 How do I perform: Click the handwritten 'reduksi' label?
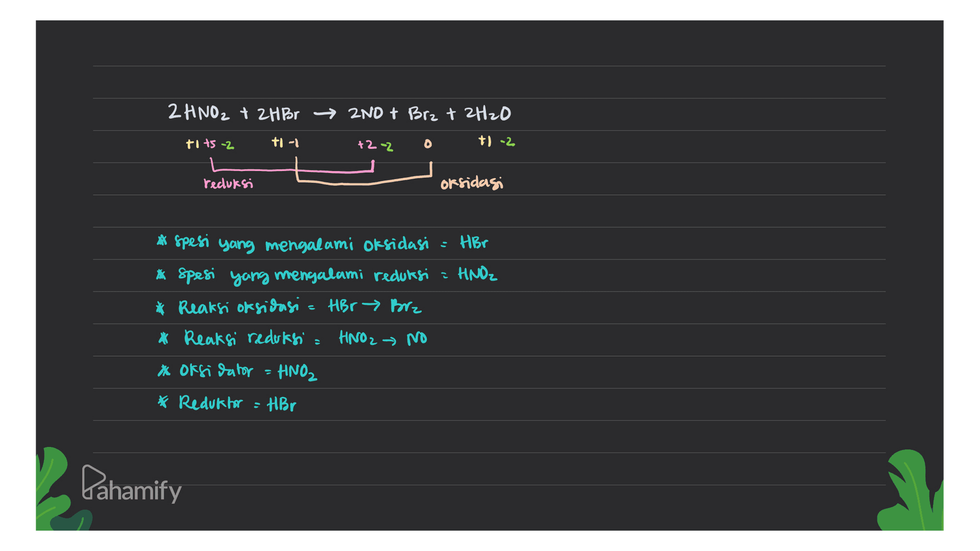[228, 184]
